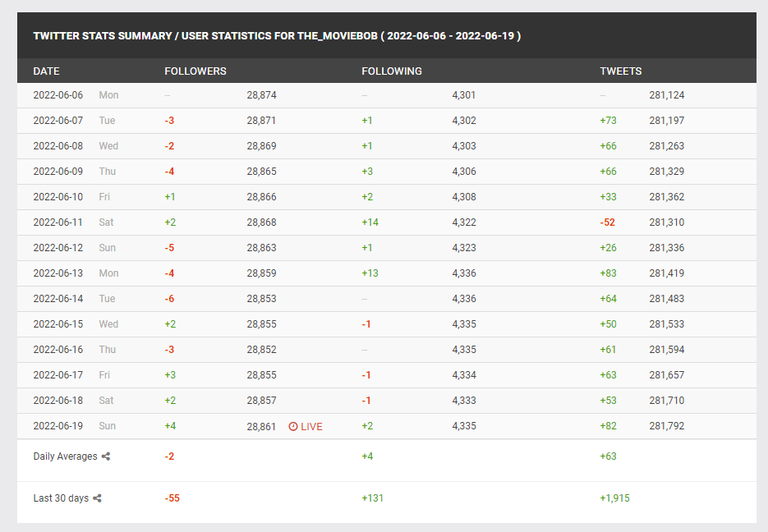Select date 2022-06-13
Screen dimensions: 768x532
pyautogui.click(x=58, y=273)
